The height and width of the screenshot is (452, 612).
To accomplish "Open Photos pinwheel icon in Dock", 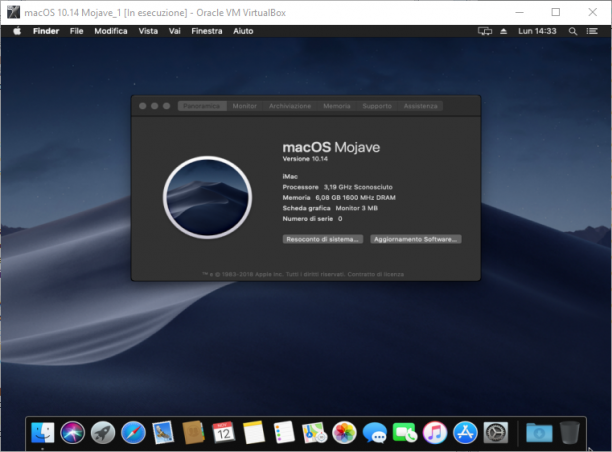I will point(344,433).
